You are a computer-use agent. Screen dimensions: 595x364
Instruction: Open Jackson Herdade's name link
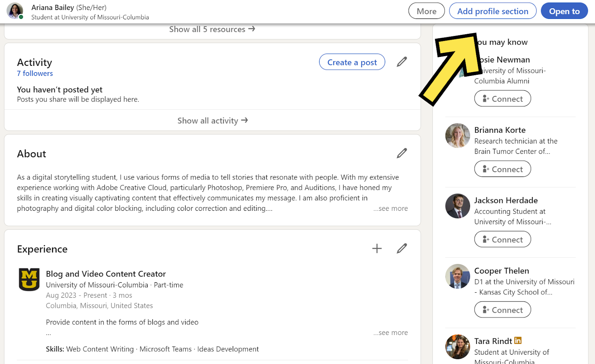[x=506, y=200]
